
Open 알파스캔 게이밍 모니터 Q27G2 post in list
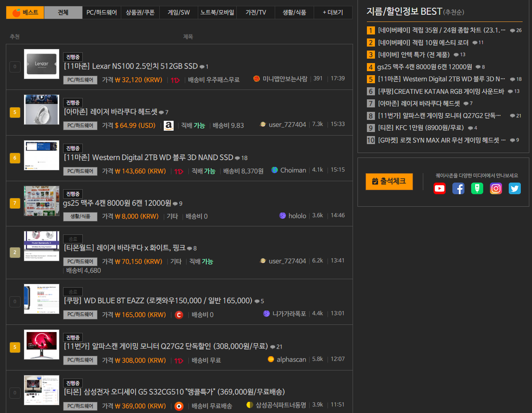click(166, 346)
